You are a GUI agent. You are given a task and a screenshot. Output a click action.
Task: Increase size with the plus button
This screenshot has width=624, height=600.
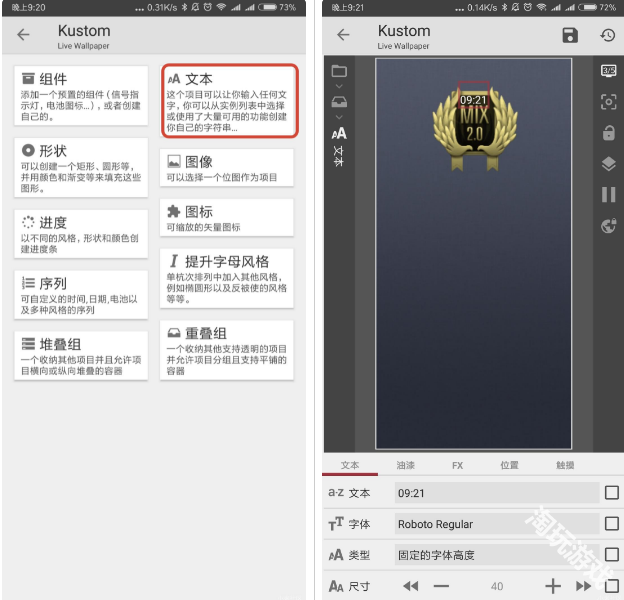(x=552, y=586)
